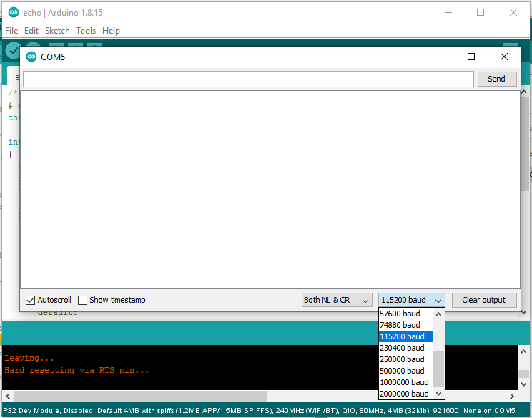Select 2000000 baud from the list
The image size is (532, 418).
pyautogui.click(x=405, y=394)
